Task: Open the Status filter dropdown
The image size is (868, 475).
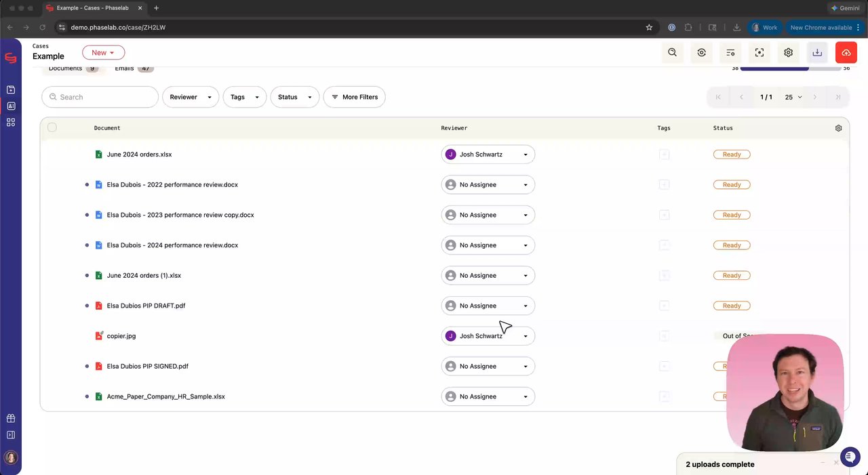Action: coord(294,97)
